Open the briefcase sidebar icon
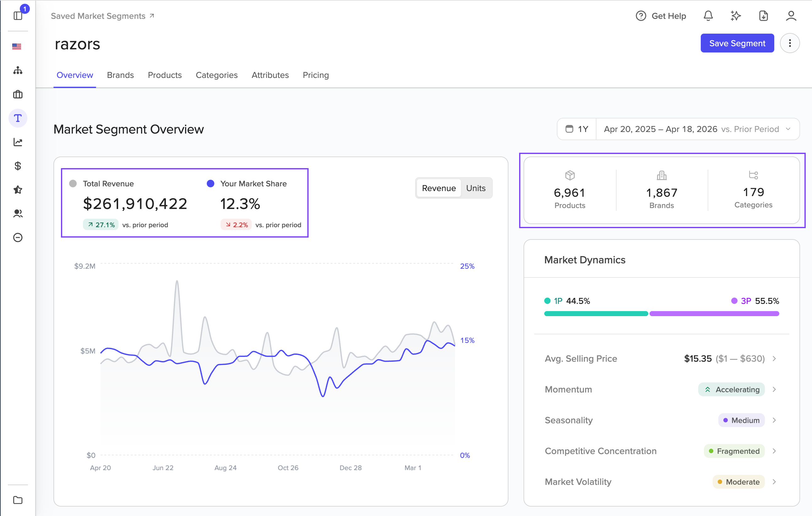812x516 pixels. (x=18, y=94)
